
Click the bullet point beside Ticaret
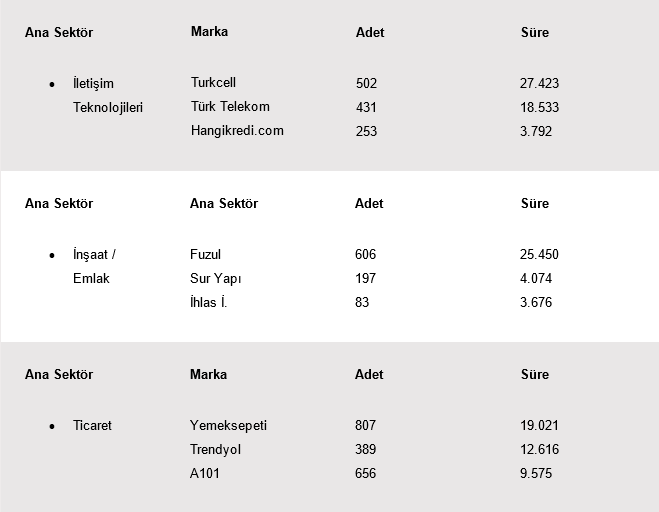[x=51, y=427]
